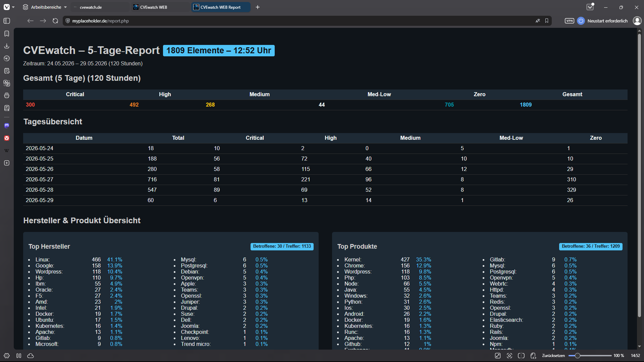Expand the arrow beside the Vivaldi logo

click(13, 7)
